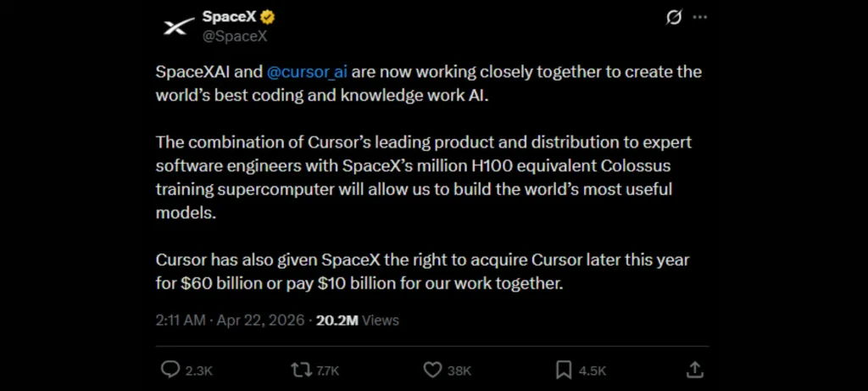
Task: Click the reply speech bubble icon
Action: (x=170, y=370)
